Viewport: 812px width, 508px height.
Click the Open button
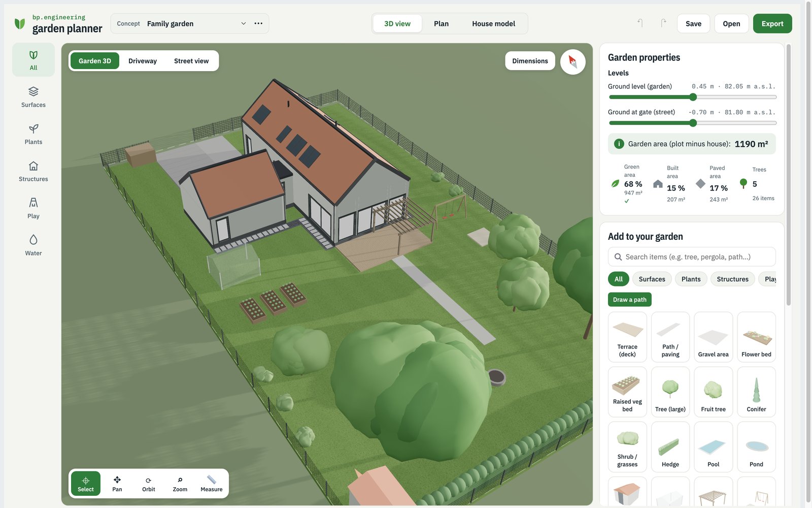point(731,23)
